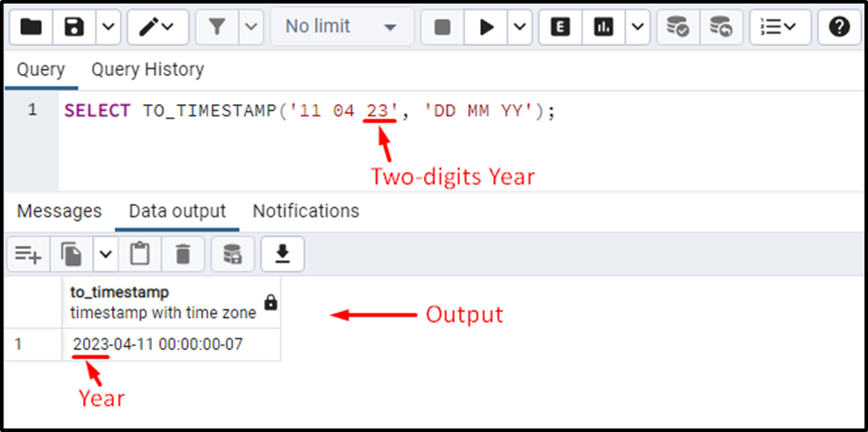868x432 pixels.
Task: Switch to the Query History tab
Action: coord(147,70)
